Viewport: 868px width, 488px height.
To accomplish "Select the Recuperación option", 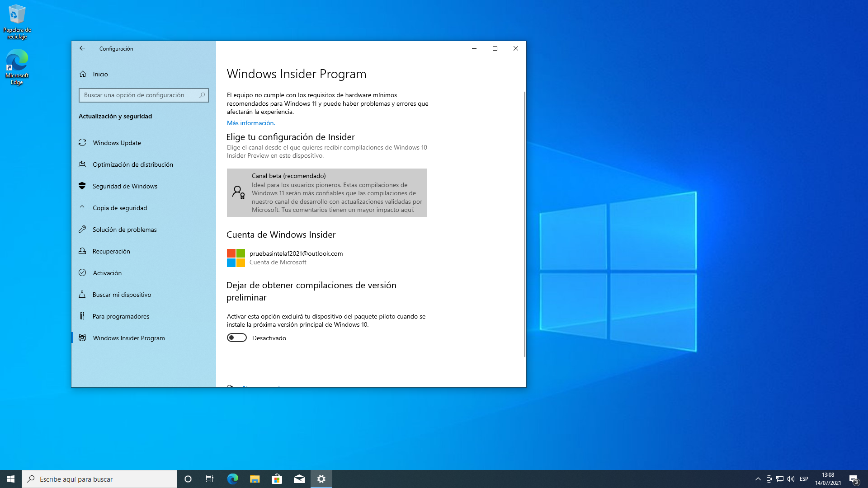I will point(111,251).
